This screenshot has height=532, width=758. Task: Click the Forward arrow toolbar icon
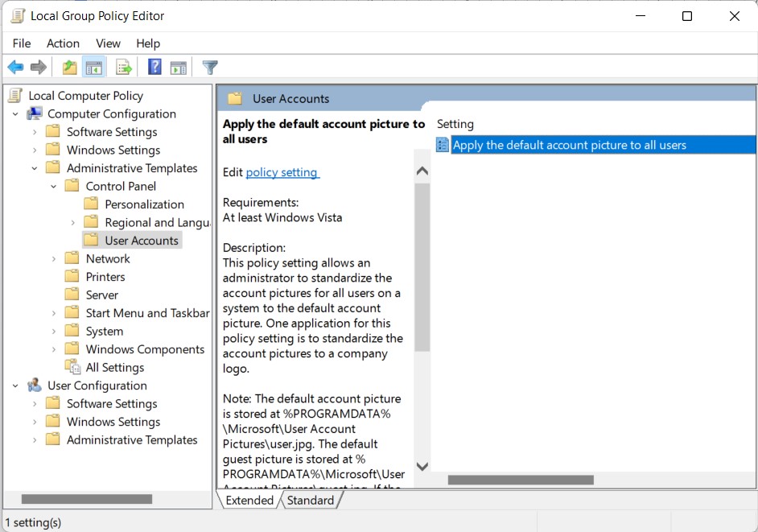tap(38, 68)
